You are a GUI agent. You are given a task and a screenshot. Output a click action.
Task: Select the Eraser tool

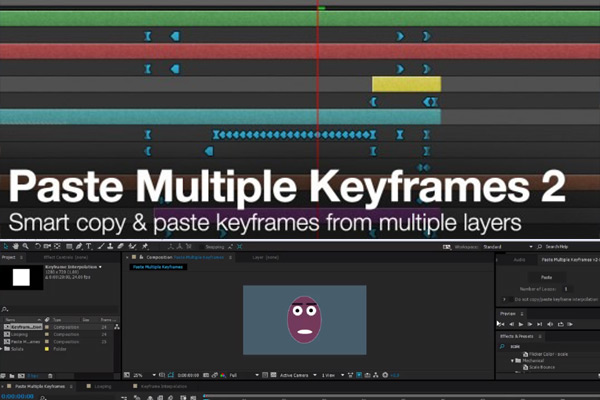pos(120,247)
